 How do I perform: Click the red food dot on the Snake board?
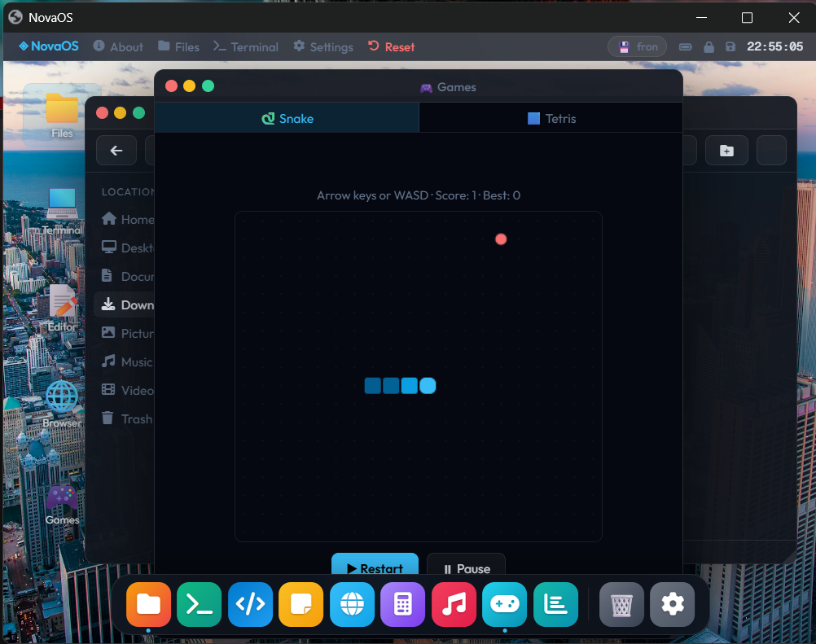point(501,239)
